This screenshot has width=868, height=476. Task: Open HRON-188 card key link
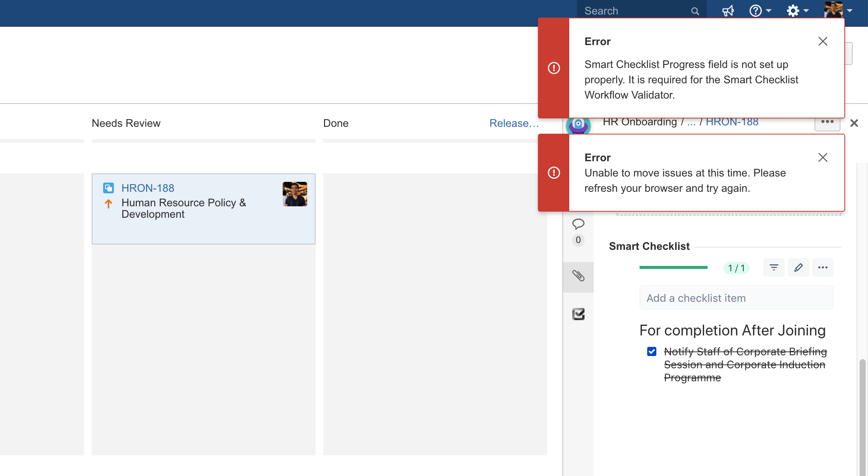147,188
